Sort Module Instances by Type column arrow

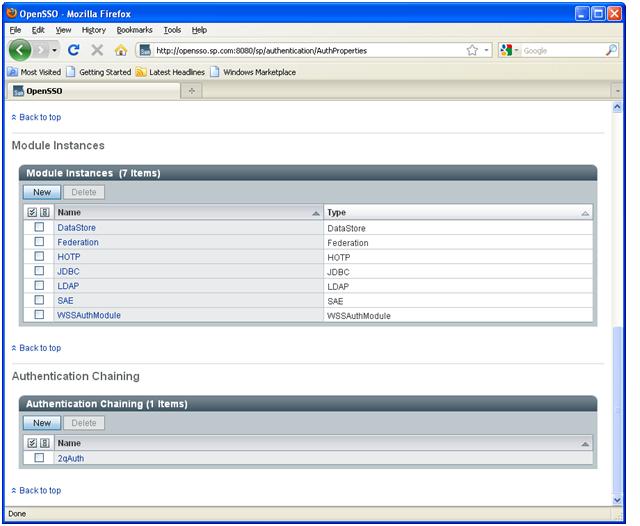click(585, 213)
